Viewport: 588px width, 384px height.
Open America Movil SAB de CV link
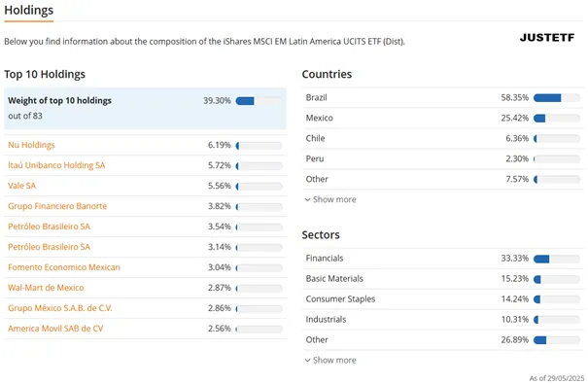pyautogui.click(x=55, y=329)
